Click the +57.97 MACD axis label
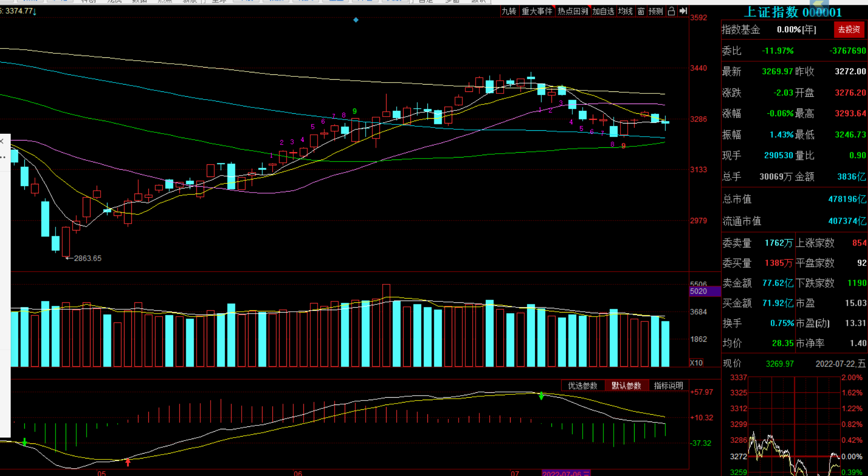The height and width of the screenshot is (476, 868). 702,392
